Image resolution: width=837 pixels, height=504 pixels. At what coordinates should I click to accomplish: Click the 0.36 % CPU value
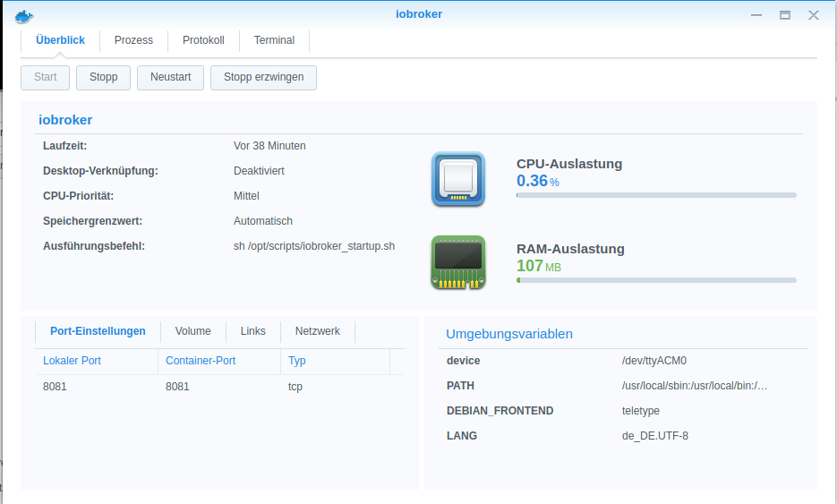tap(537, 181)
